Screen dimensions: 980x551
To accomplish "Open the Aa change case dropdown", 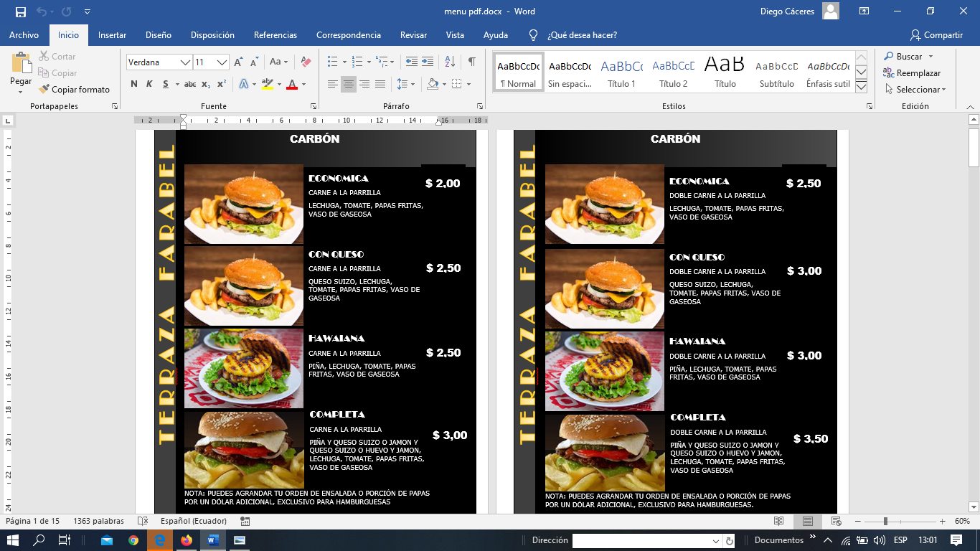I will click(x=278, y=62).
